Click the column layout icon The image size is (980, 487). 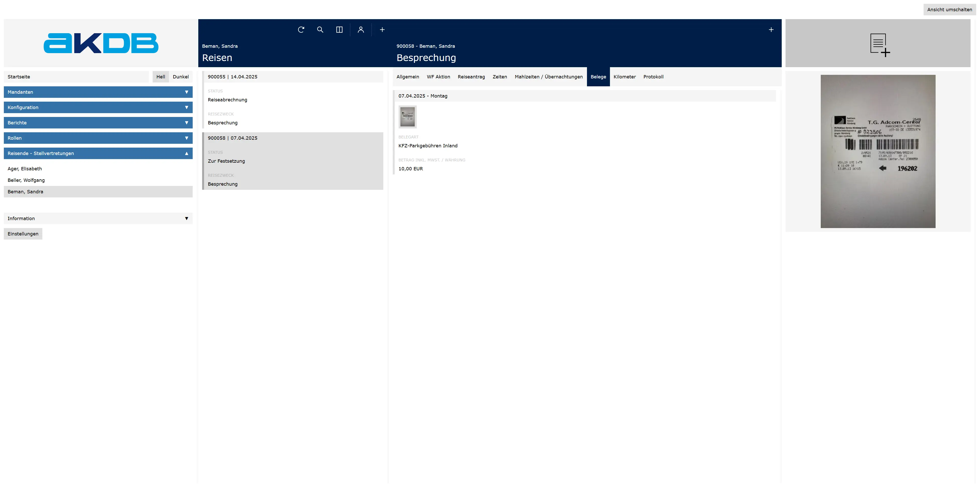click(x=339, y=30)
